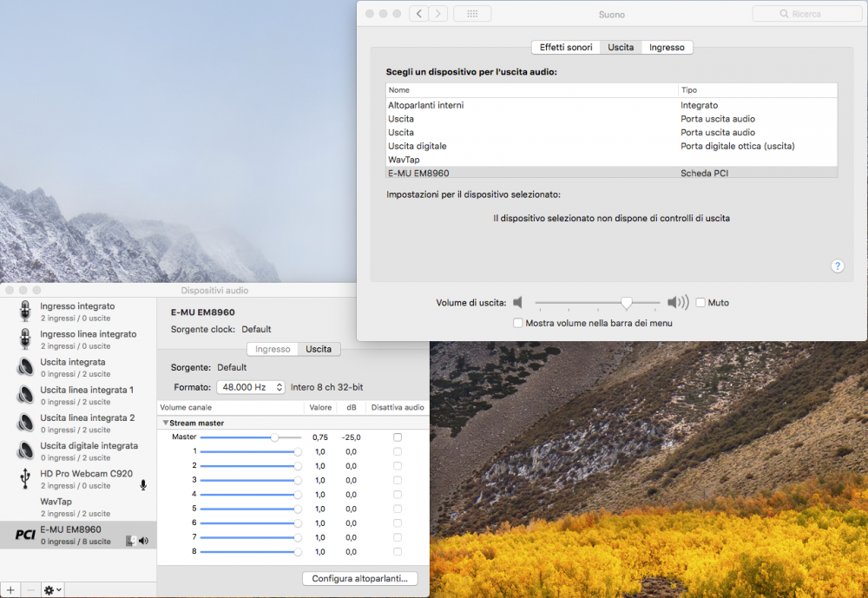Viewport: 868px width, 598px height.
Task: Add a new audio device with plus button
Action: pyautogui.click(x=10, y=590)
